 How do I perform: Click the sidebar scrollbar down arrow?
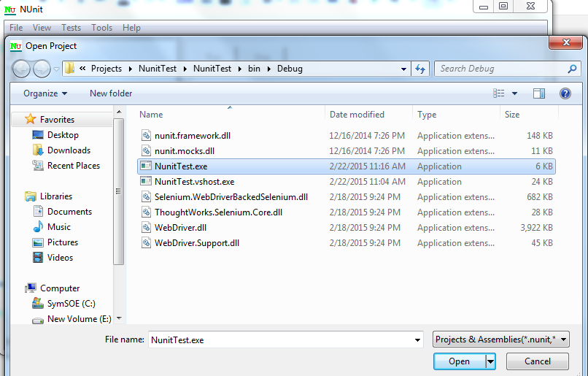(119, 318)
